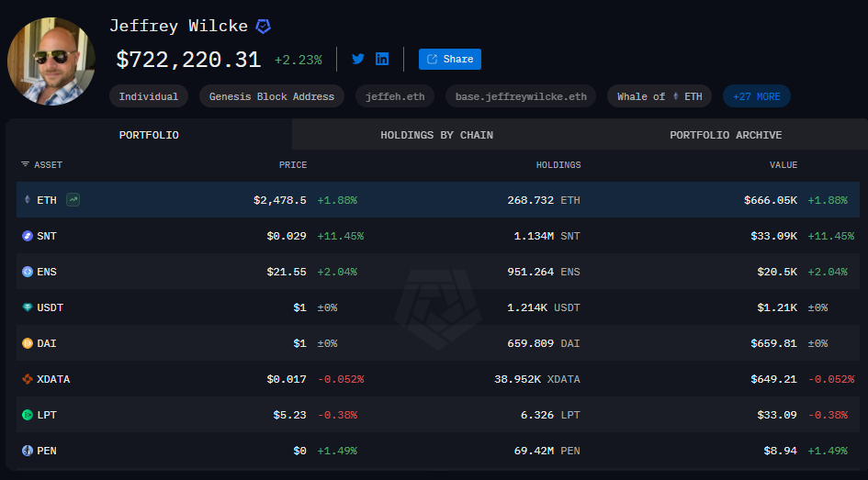This screenshot has height=480, width=868.
Task: Click the +2.23% portfolio change
Action: point(299,60)
